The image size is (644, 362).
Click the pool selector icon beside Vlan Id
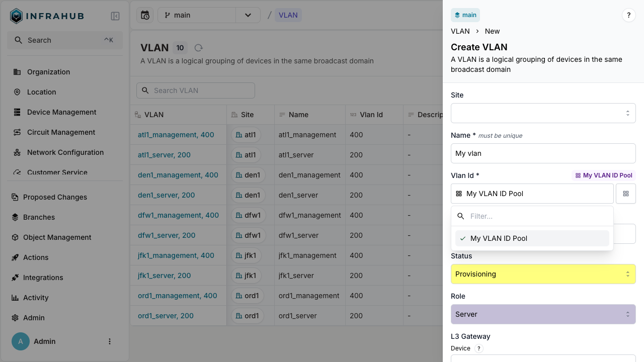pyautogui.click(x=625, y=194)
